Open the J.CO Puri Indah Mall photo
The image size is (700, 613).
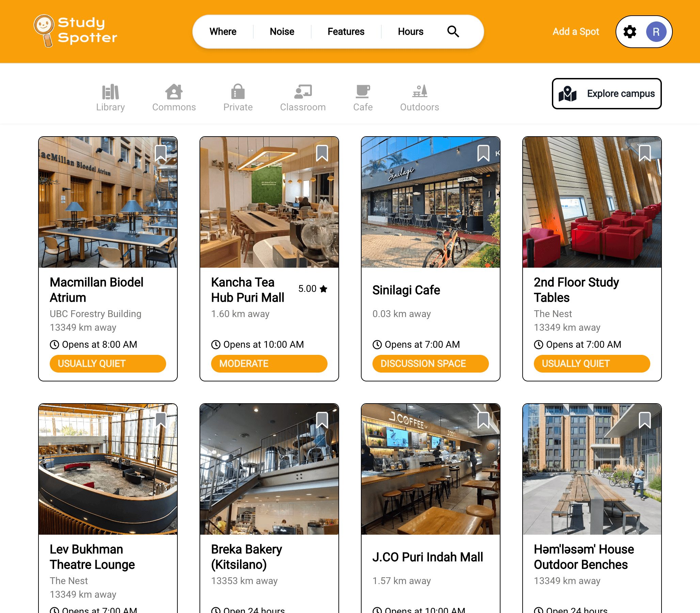pyautogui.click(x=431, y=469)
